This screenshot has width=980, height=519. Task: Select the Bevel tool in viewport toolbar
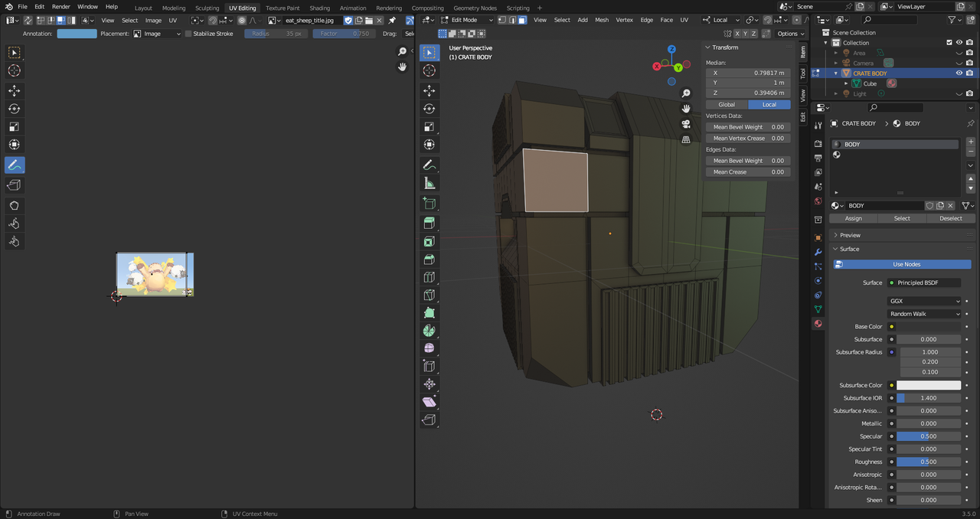[430, 259]
